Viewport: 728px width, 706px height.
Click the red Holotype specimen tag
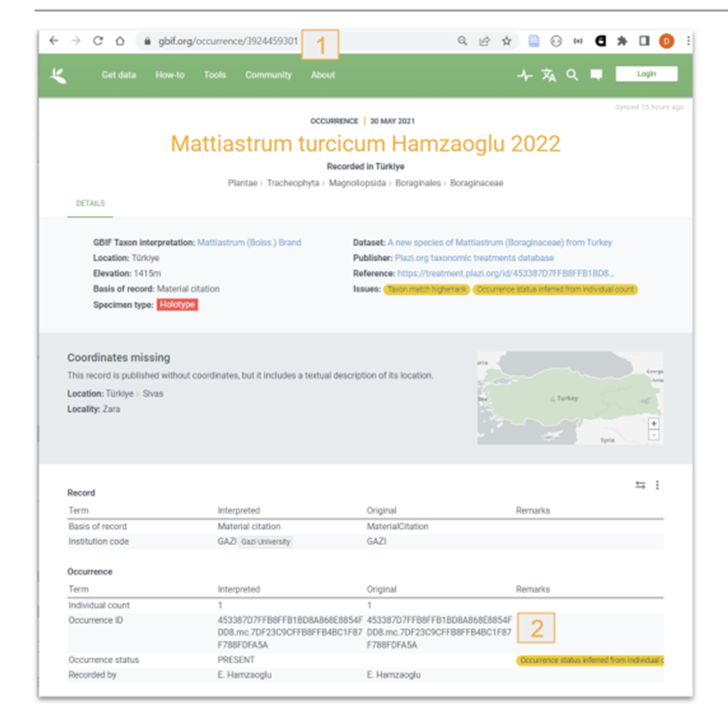pyautogui.click(x=178, y=305)
